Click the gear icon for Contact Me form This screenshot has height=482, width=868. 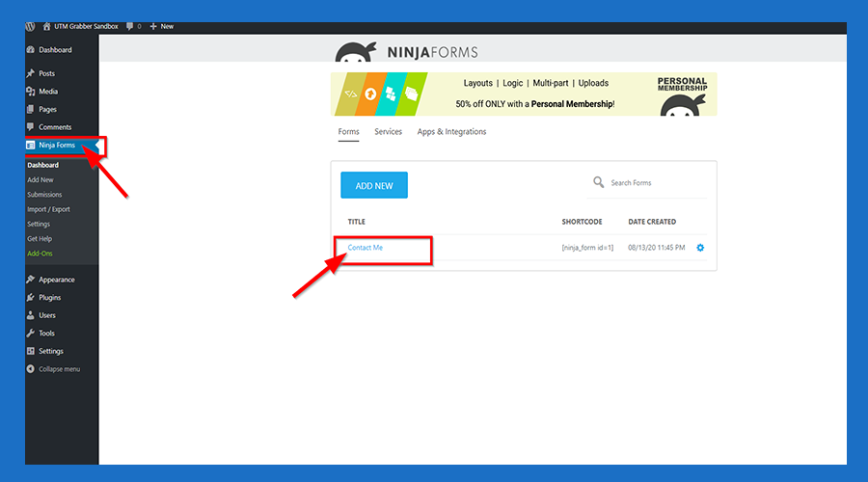click(x=700, y=248)
